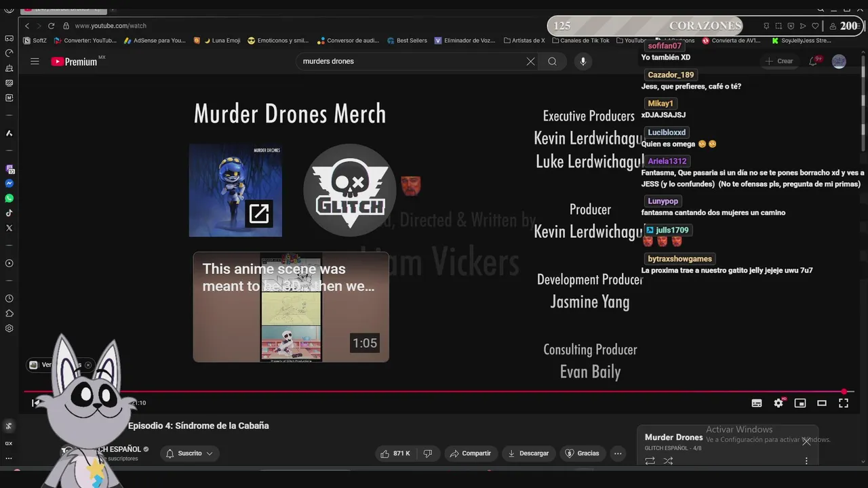Click chat username Cazador_189
Image resolution: width=868 pixels, height=488 pixels.
[671, 75]
